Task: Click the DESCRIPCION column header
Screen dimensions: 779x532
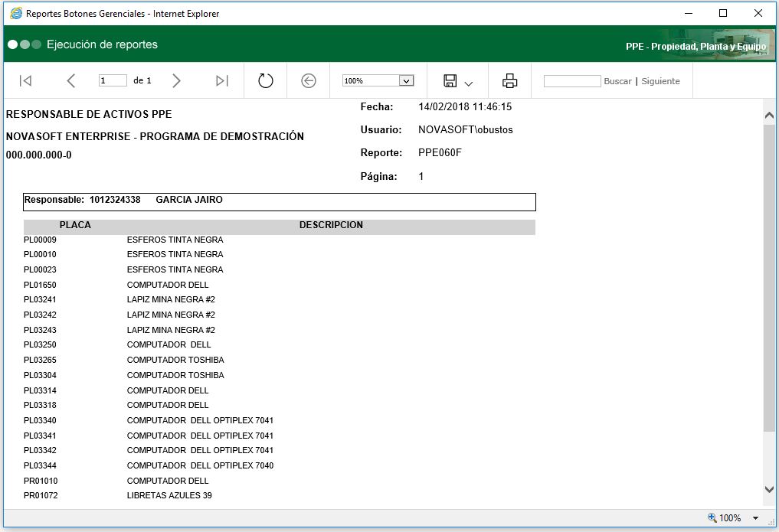Action: point(331,225)
